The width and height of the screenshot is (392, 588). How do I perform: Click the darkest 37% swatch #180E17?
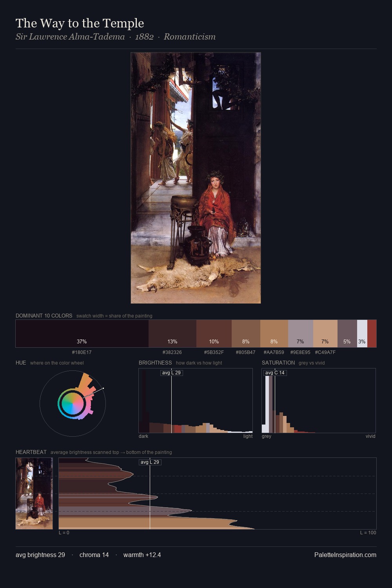pos(82,334)
